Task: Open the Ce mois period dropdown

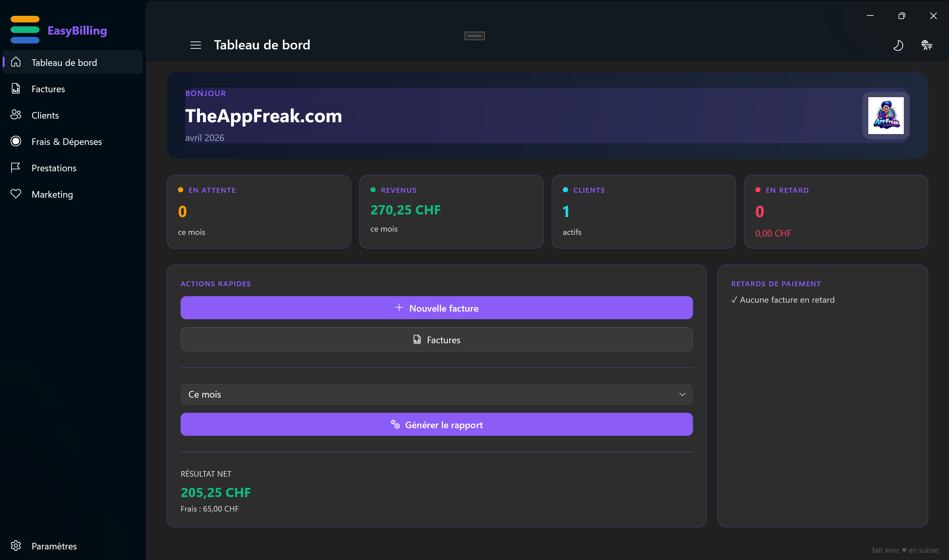Action: (436, 394)
